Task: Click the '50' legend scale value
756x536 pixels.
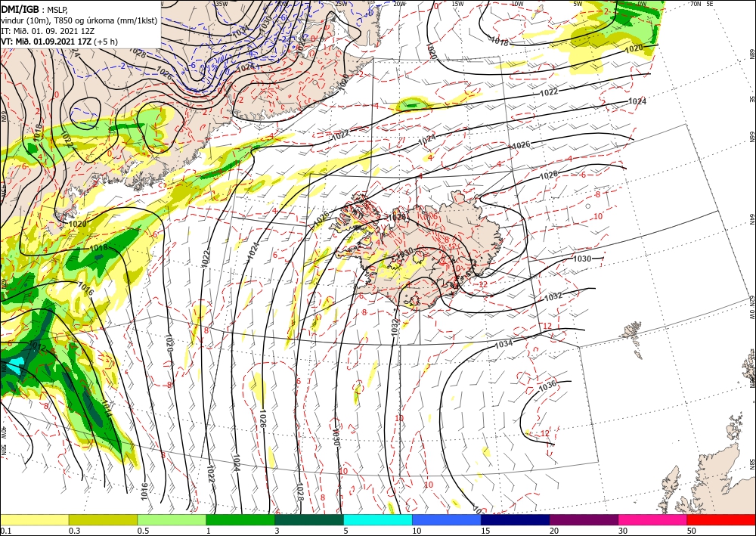Action: coord(691,531)
